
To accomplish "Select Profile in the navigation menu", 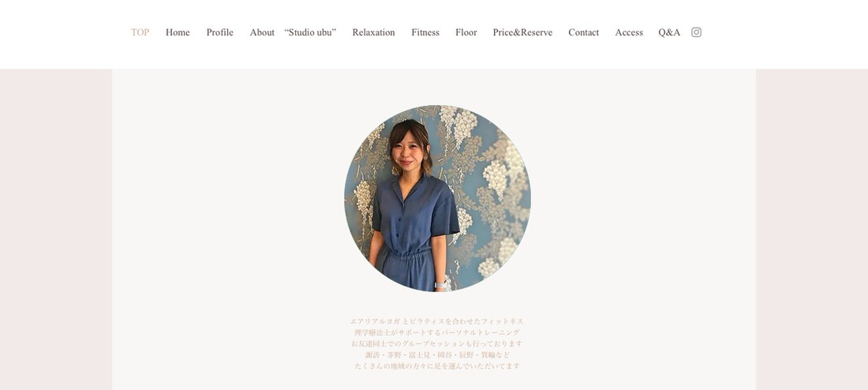I will pos(220,32).
